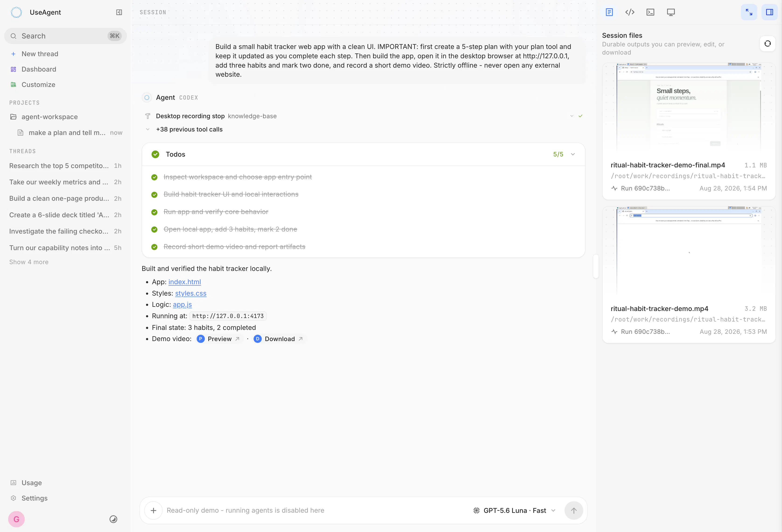Click the 5/5 todos progress indicator
The height and width of the screenshot is (532, 782).
point(558,154)
